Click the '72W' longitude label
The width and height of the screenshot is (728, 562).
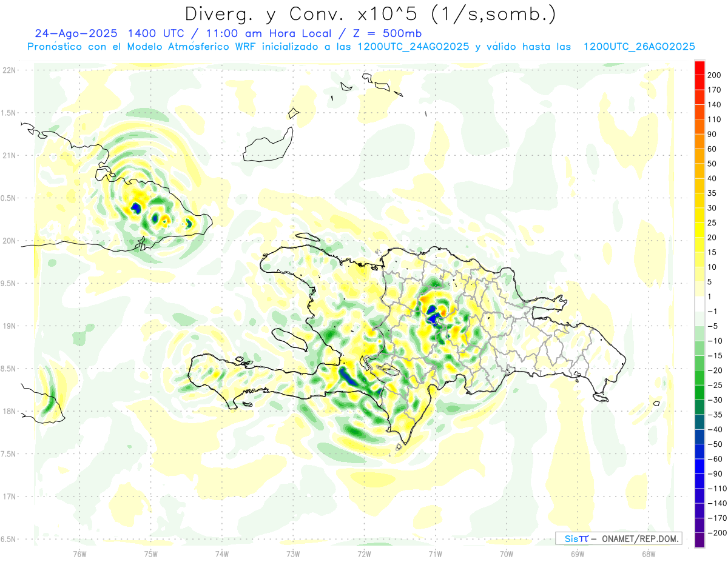tap(364, 554)
